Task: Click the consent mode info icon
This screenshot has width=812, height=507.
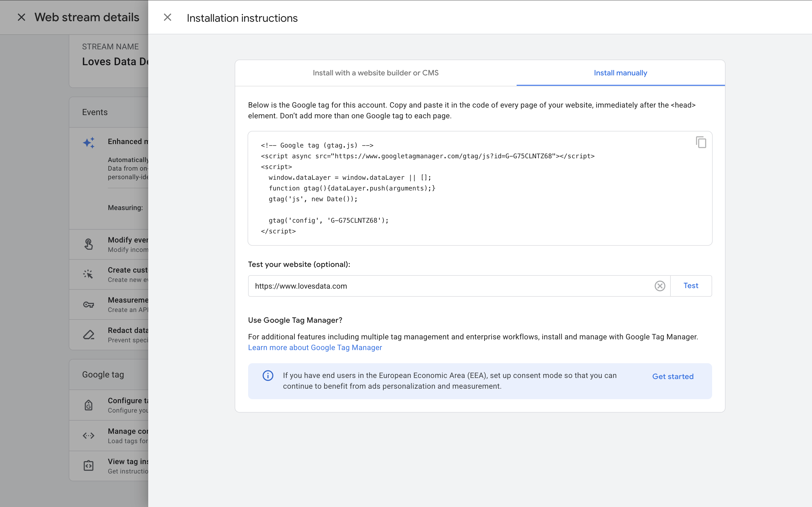Action: [267, 376]
